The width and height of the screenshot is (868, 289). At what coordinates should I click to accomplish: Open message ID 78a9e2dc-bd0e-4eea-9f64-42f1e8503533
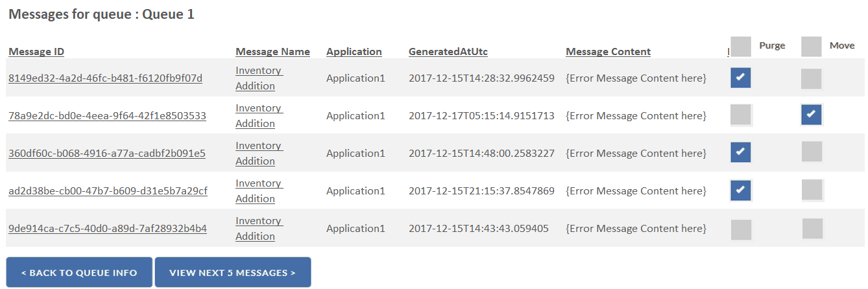coord(107,116)
